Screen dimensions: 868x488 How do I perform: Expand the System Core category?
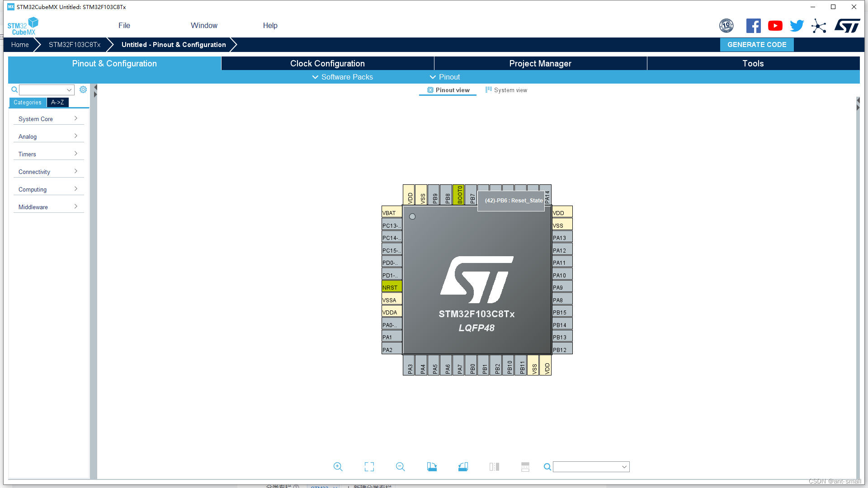pyautogui.click(x=48, y=118)
